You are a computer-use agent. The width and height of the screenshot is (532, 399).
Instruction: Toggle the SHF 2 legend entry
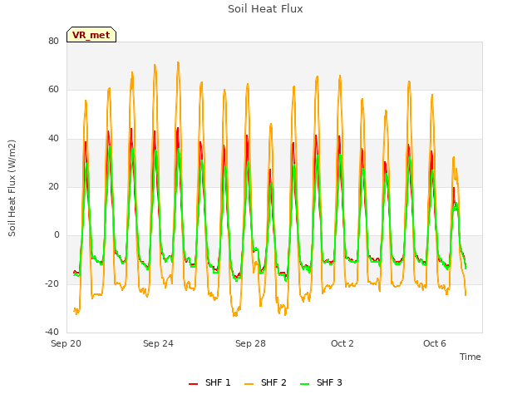265,382
